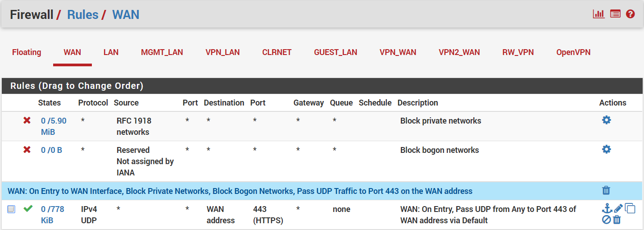
Task: Open the firewall log list icon
Action: [615, 14]
